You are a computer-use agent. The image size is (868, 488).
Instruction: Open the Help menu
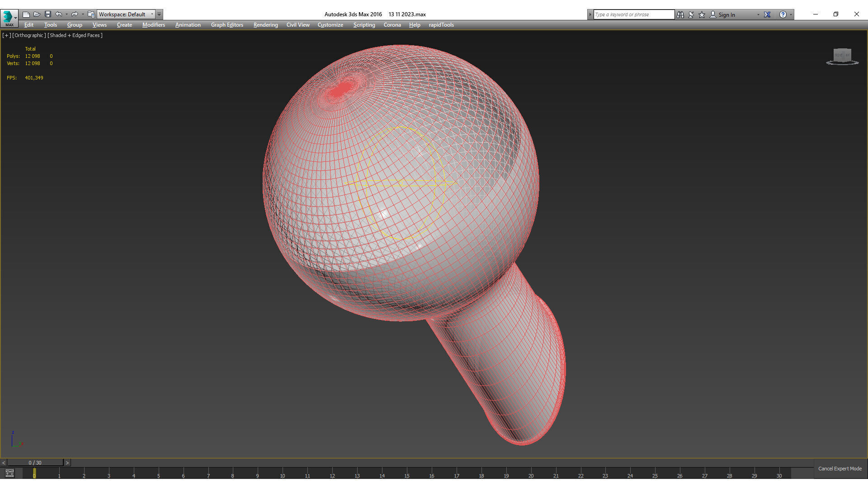(x=415, y=25)
